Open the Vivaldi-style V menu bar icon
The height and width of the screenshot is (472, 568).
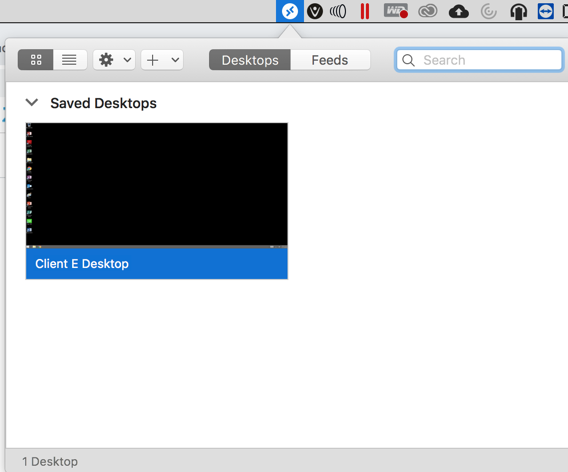click(315, 11)
